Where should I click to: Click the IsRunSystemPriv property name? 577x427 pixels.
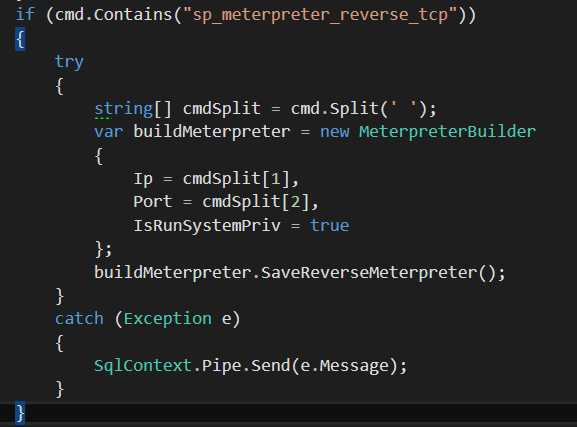pos(207,226)
